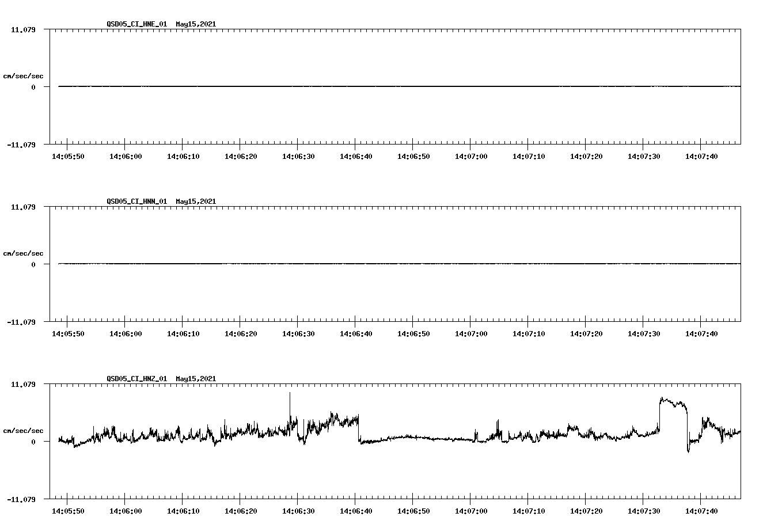Click the cm/sec/sec unit label of the middle plot
This screenshot has height=532, width=782.
pos(24,253)
